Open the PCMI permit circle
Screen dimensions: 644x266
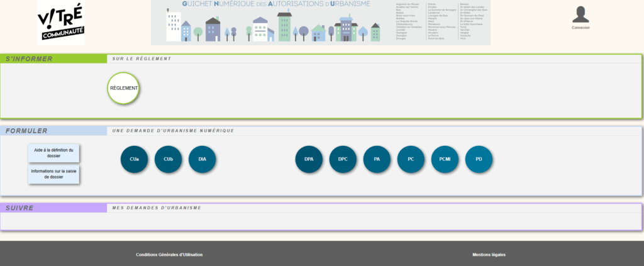tap(445, 159)
